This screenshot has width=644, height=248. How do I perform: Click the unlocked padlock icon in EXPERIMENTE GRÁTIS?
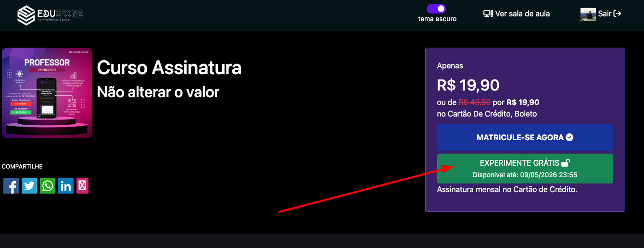click(x=566, y=163)
